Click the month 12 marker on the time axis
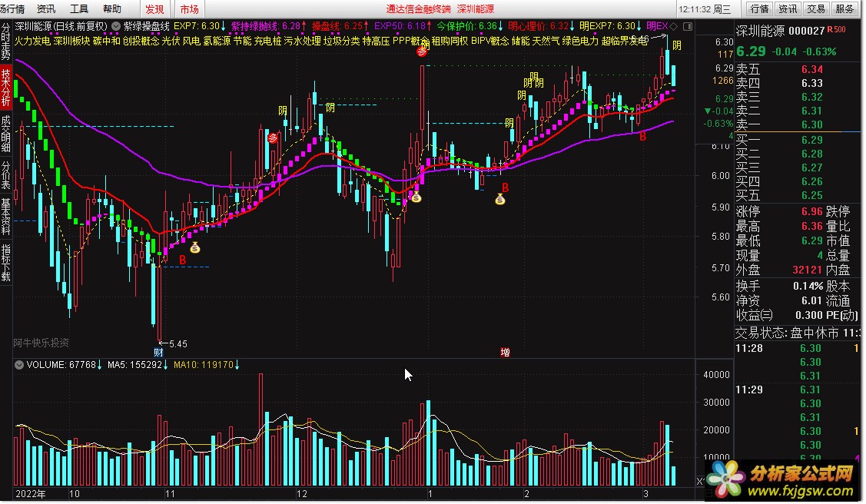The image size is (866, 504). click(x=301, y=493)
